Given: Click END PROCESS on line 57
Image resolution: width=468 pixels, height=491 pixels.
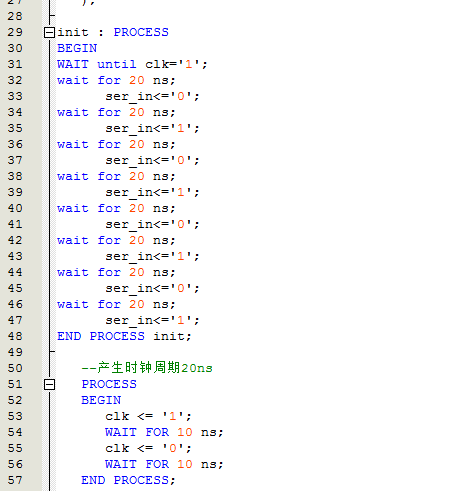Looking at the screenshot, I should point(128,480).
